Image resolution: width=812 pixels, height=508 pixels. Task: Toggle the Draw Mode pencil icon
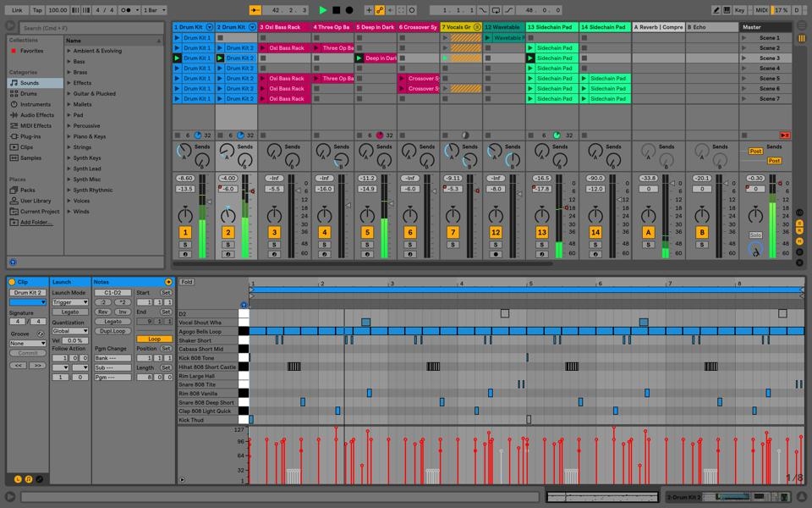pyautogui.click(x=716, y=10)
